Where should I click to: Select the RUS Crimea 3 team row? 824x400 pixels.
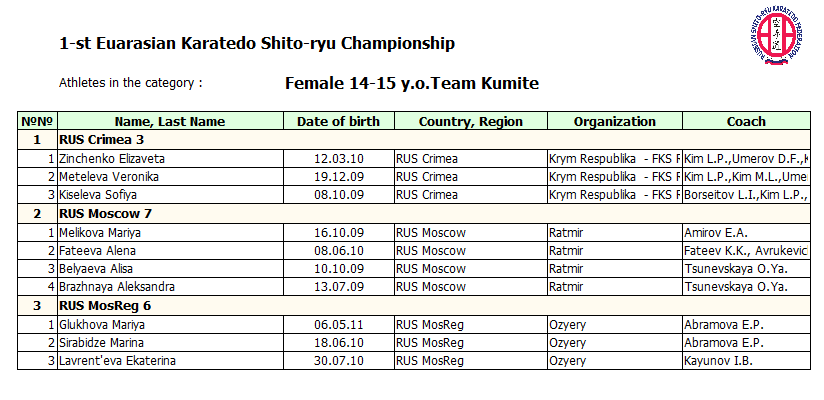(x=414, y=140)
